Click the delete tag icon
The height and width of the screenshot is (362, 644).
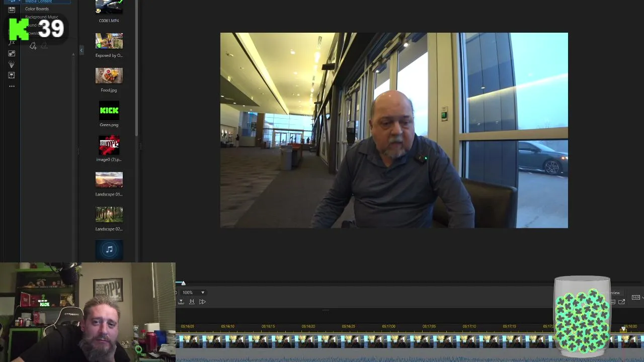44,46
